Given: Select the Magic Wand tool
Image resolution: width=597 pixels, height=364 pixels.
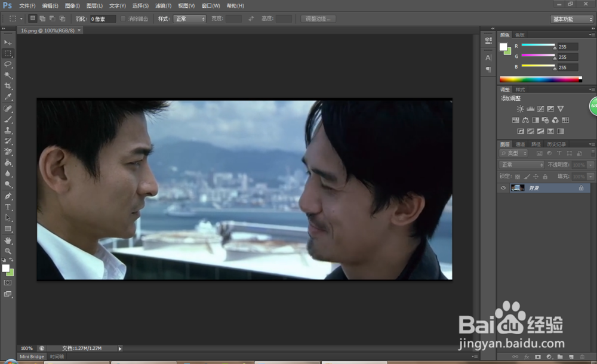Looking at the screenshot, I should [8, 75].
